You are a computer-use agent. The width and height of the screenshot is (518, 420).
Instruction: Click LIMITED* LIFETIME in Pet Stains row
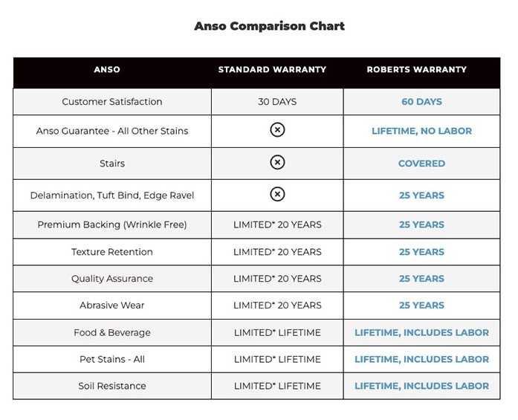pos(277,359)
